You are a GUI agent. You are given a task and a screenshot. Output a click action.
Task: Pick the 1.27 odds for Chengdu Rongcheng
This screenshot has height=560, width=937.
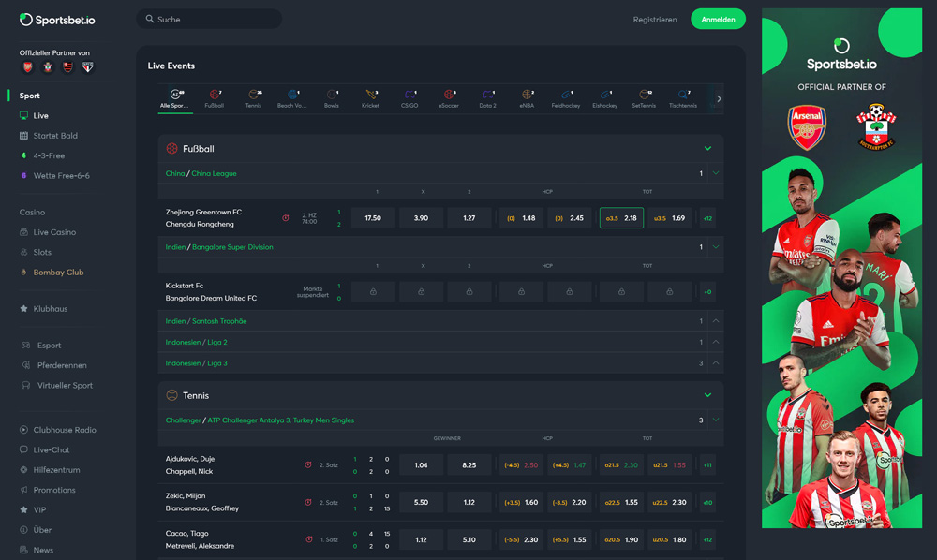click(469, 218)
